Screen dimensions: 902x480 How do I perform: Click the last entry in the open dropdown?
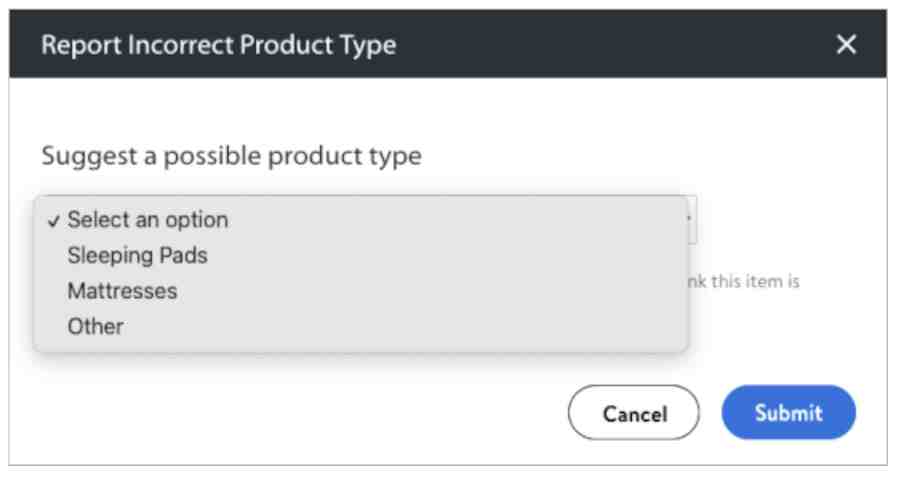pos(95,326)
